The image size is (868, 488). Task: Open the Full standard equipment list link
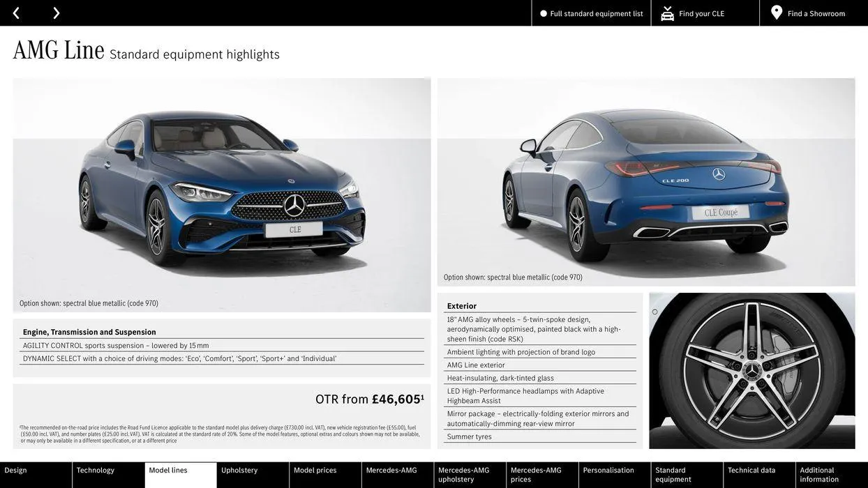[x=597, y=13]
